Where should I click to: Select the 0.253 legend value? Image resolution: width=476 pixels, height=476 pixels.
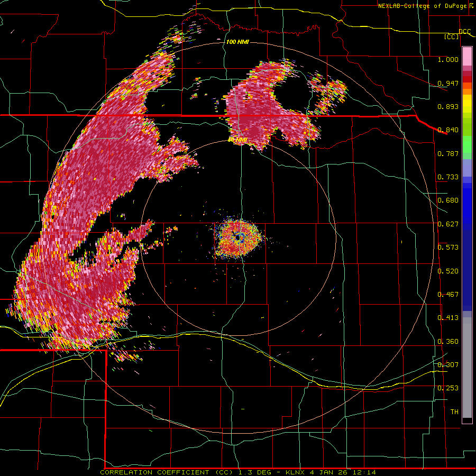(x=448, y=388)
